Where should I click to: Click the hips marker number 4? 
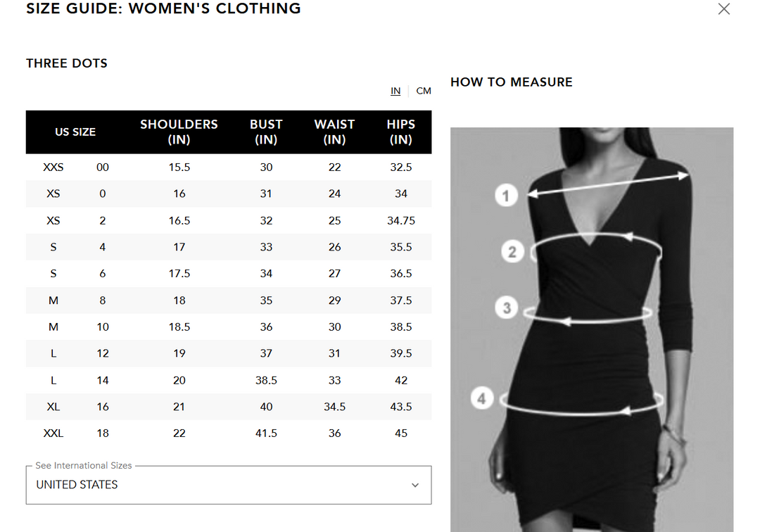click(x=482, y=399)
